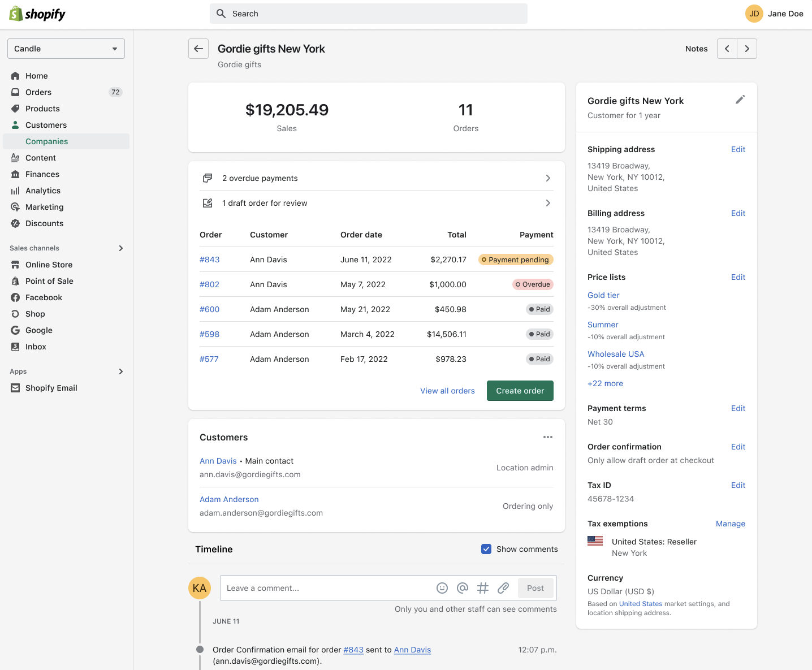Image resolution: width=812 pixels, height=670 pixels.
Task: Open the 2 overdue payments row
Action: point(376,178)
